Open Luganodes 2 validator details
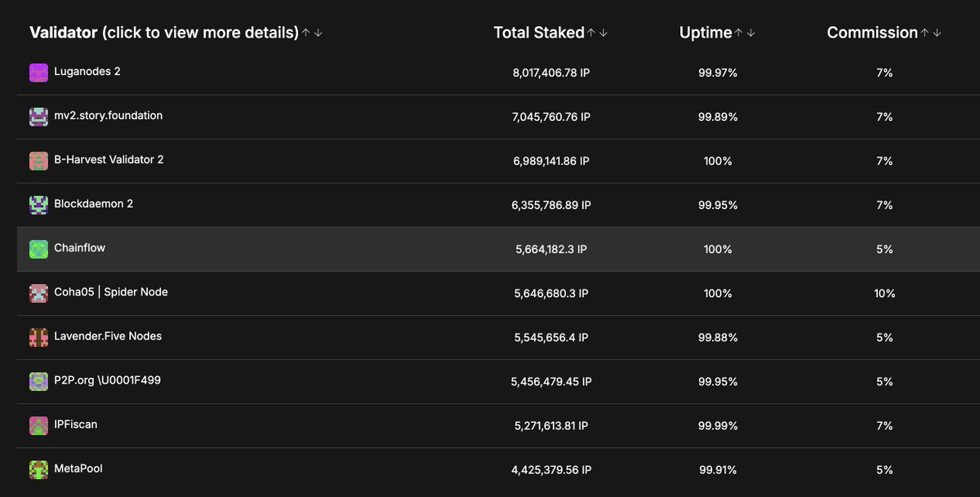The image size is (980, 497). point(87,72)
